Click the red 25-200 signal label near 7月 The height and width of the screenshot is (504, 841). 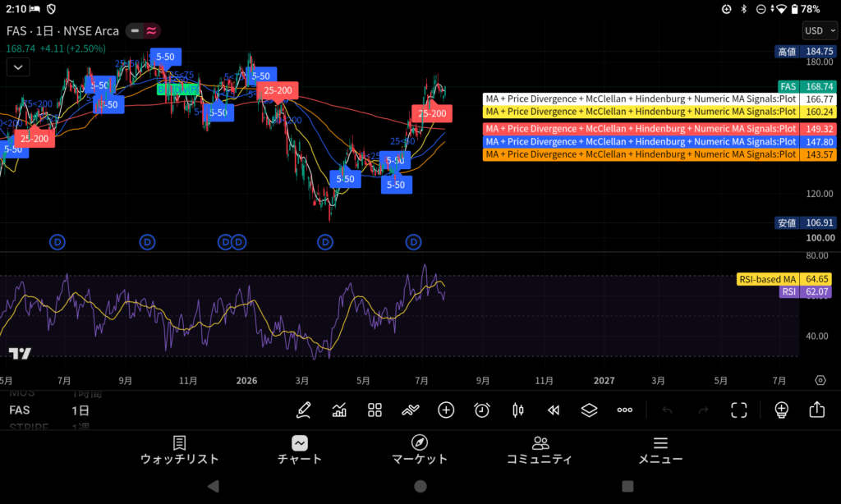click(x=432, y=113)
